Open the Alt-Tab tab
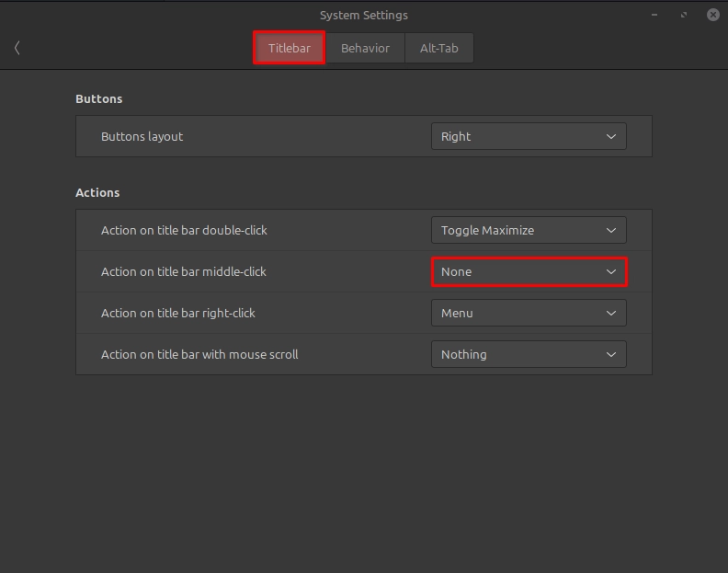This screenshot has height=573, width=728. point(438,48)
